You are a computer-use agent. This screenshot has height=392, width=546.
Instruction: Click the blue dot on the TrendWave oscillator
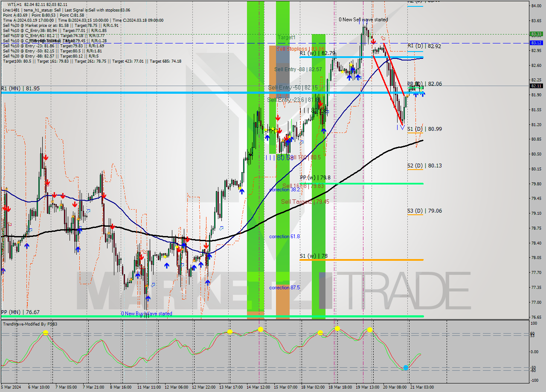pyautogui.click(x=406, y=367)
